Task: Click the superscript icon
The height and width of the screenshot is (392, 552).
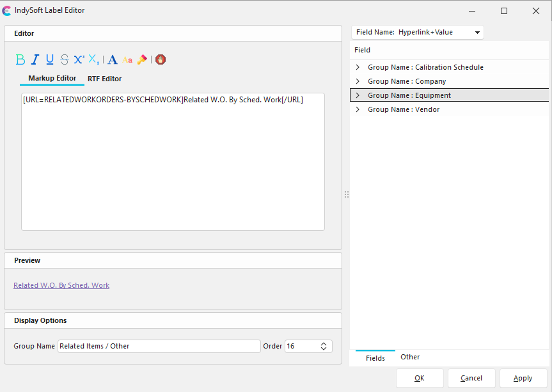Action: (x=79, y=59)
